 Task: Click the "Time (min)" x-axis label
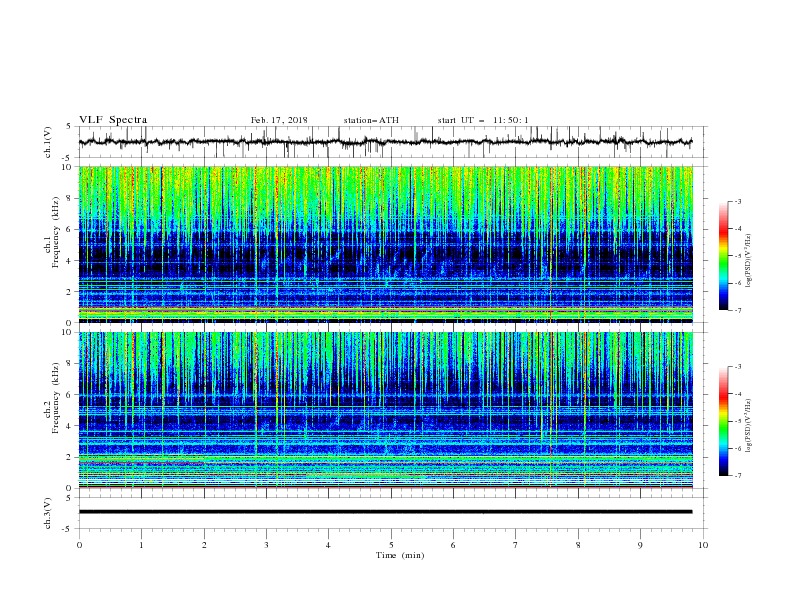[400, 555]
